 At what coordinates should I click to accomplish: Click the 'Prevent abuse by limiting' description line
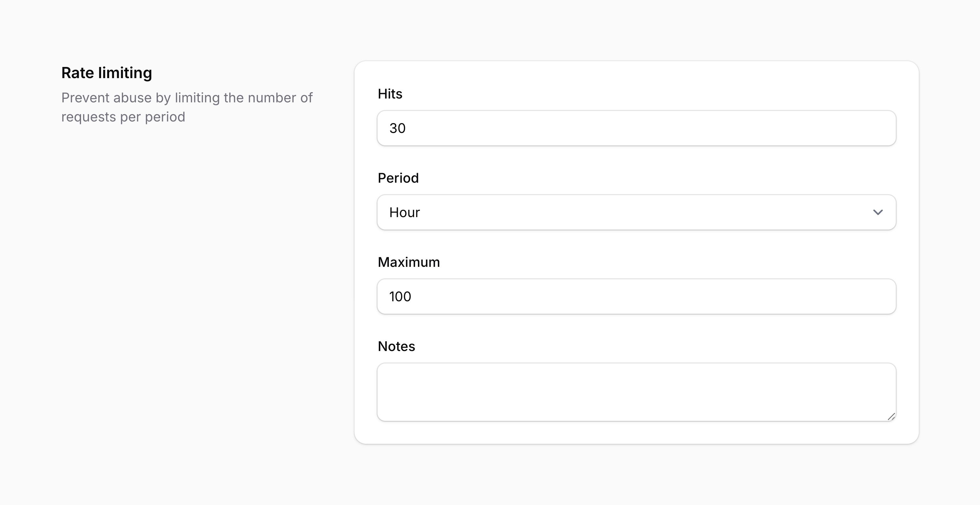point(187,98)
